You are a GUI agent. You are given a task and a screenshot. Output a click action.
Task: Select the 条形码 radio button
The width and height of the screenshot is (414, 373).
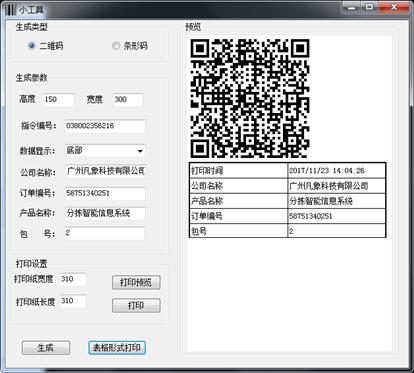[x=116, y=46]
